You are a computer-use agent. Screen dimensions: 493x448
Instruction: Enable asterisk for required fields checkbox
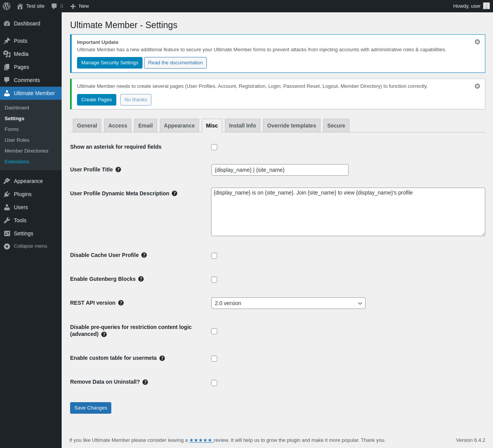(214, 147)
